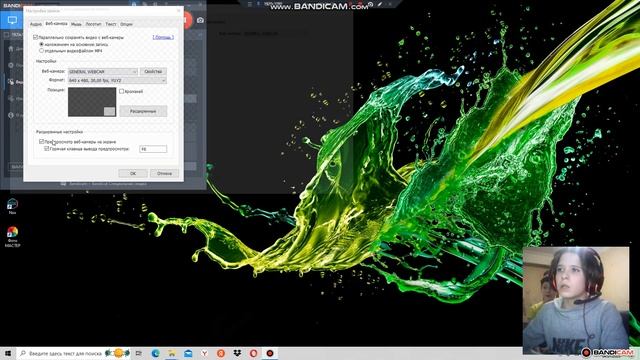Open Opera browser from taskbar

coord(253,353)
